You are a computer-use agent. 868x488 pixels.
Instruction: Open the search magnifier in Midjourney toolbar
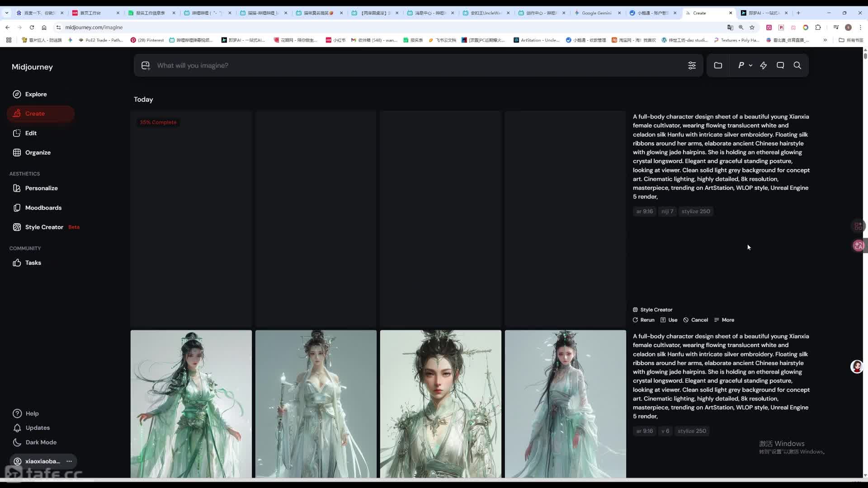pos(797,66)
